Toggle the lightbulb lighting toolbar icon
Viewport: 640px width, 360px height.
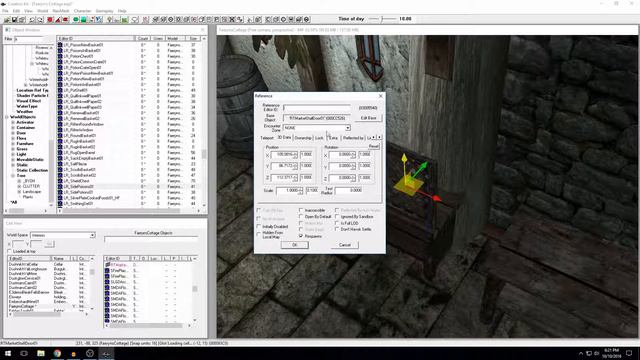coord(109,19)
